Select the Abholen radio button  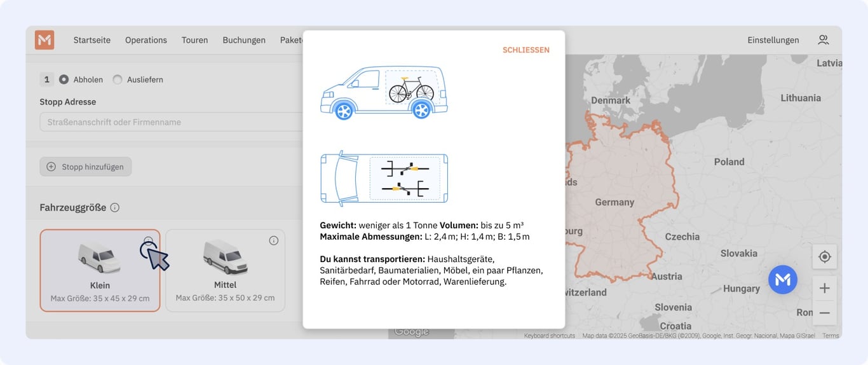point(64,79)
